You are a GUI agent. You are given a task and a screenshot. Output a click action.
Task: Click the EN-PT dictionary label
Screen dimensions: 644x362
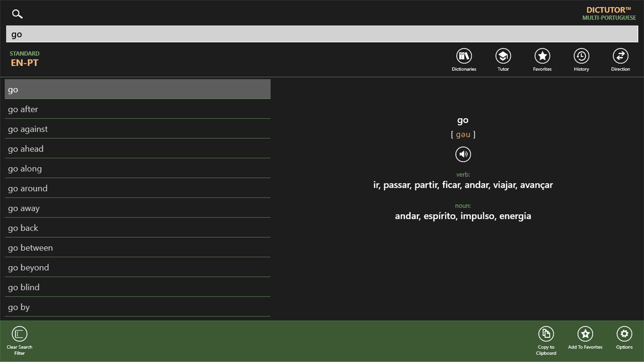coord(25,63)
